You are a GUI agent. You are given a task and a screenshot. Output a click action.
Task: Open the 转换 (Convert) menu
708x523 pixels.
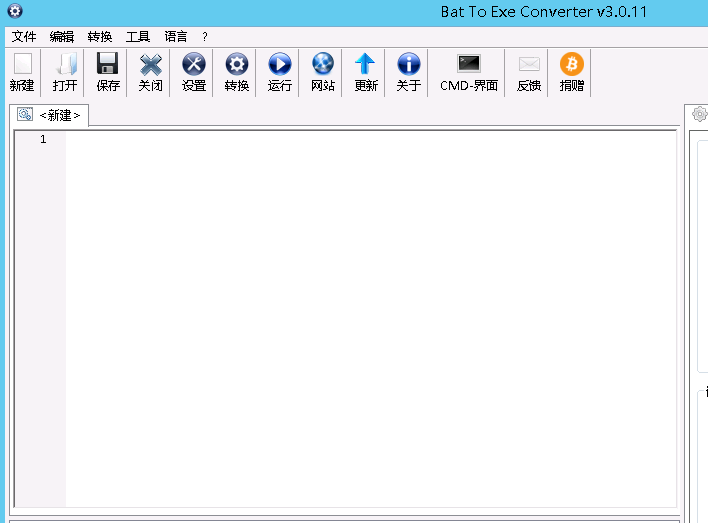[100, 37]
